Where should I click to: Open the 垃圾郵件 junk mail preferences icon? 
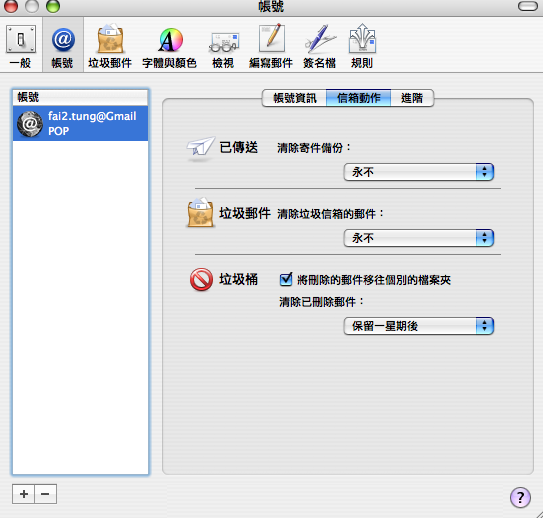(110, 46)
